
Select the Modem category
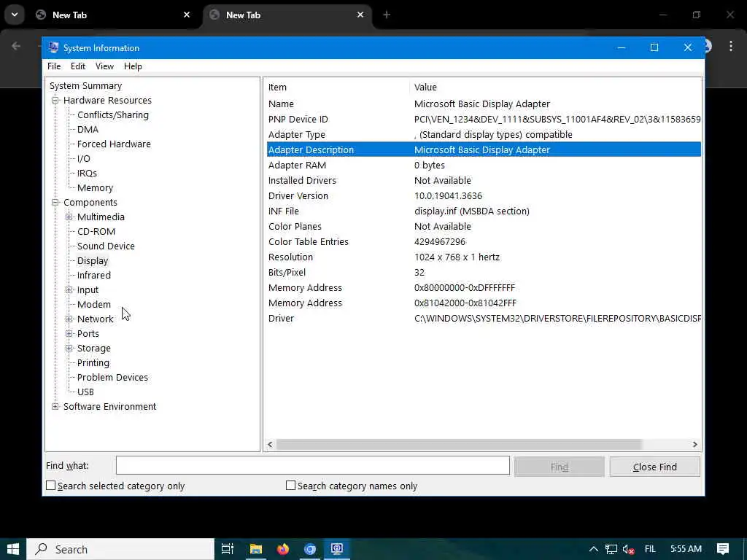point(94,304)
